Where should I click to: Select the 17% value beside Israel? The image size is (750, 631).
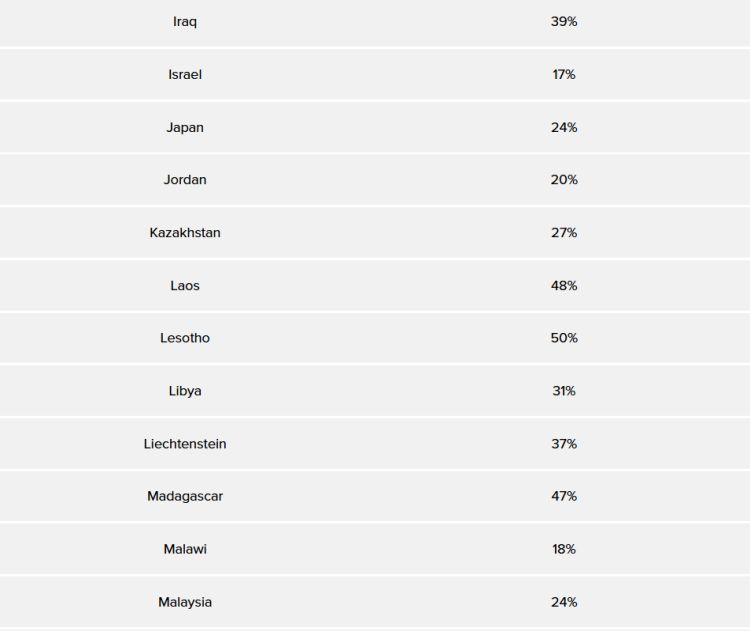coord(564,75)
